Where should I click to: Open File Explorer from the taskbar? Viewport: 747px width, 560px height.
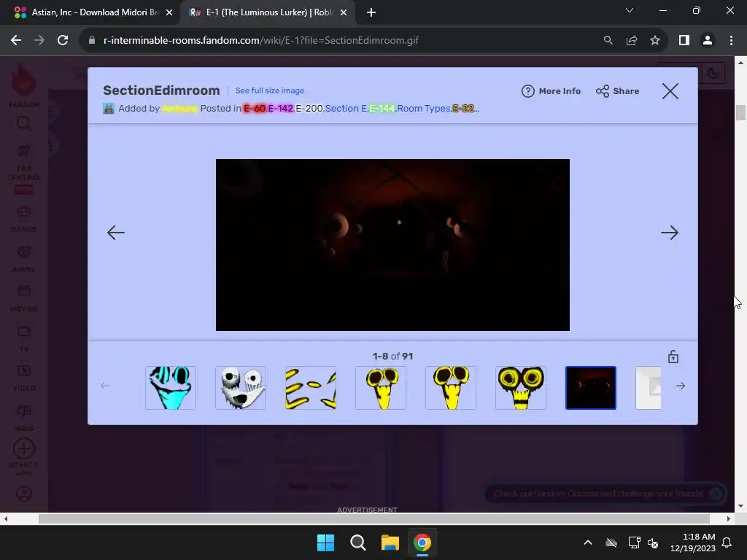tap(390, 542)
